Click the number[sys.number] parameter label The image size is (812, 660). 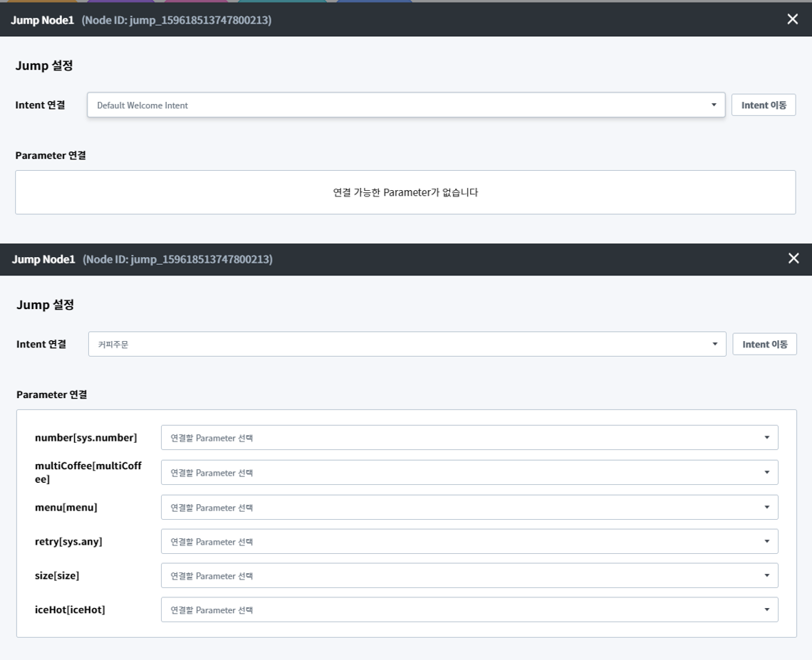(85, 438)
